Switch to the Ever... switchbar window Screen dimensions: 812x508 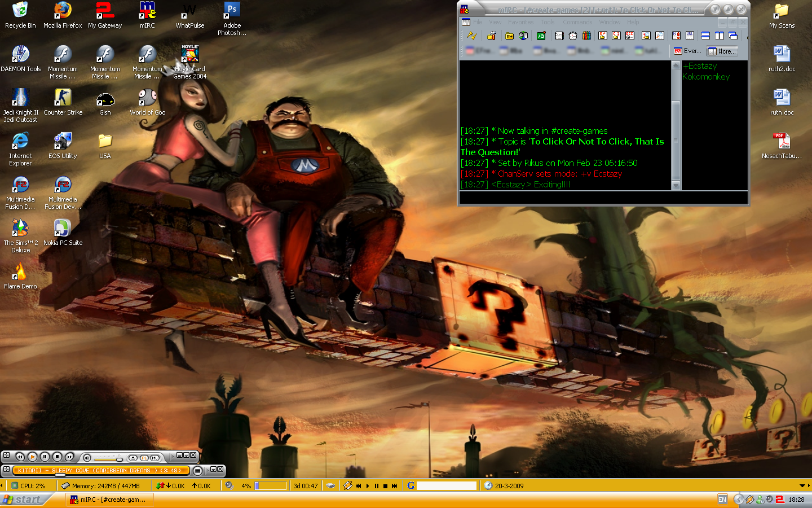tap(687, 51)
